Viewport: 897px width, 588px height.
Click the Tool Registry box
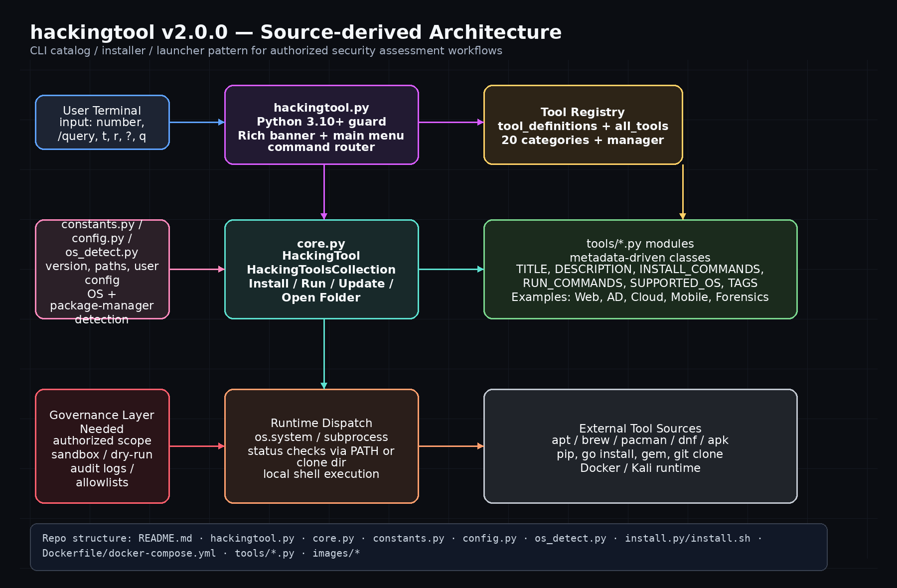click(583, 125)
